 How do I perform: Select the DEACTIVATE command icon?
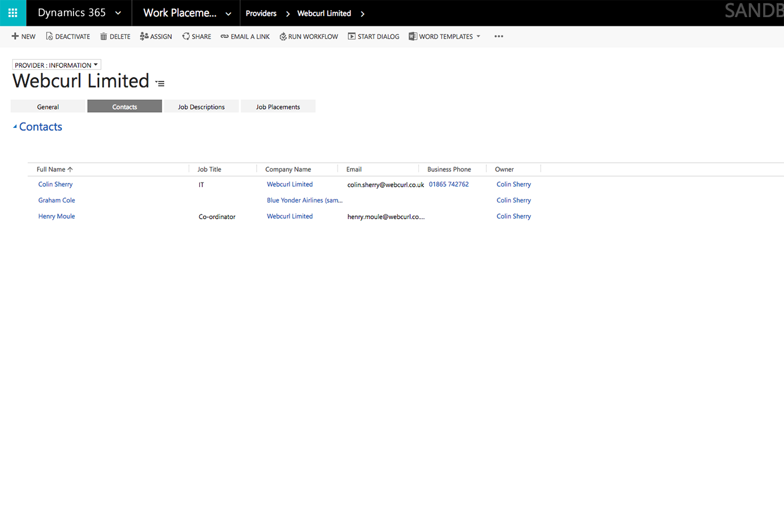coord(49,36)
